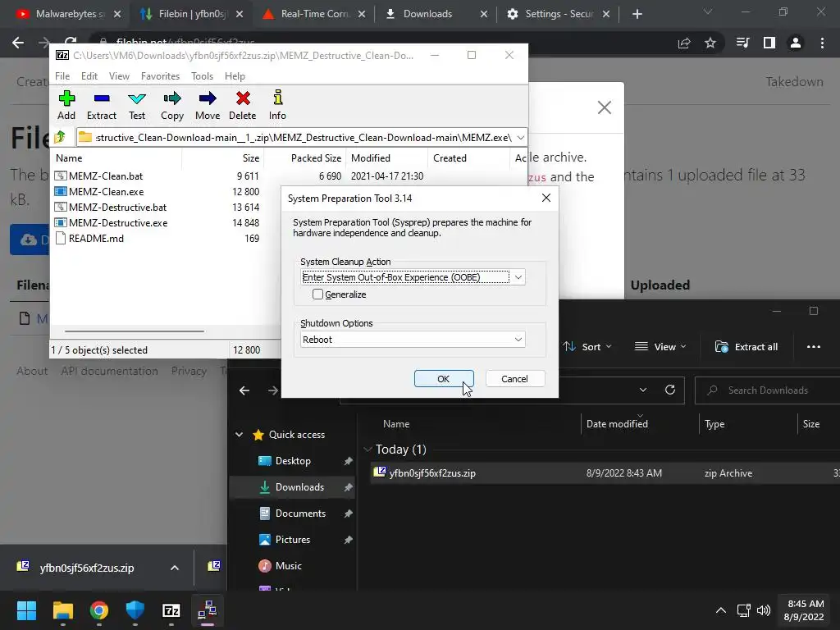The image size is (840, 630).
Task: Refresh the Explorer Downloads folder
Action: click(670, 390)
